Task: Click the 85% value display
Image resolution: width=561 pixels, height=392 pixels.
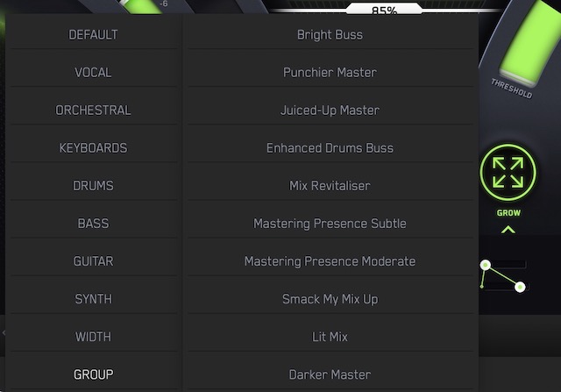Action: pos(384,10)
